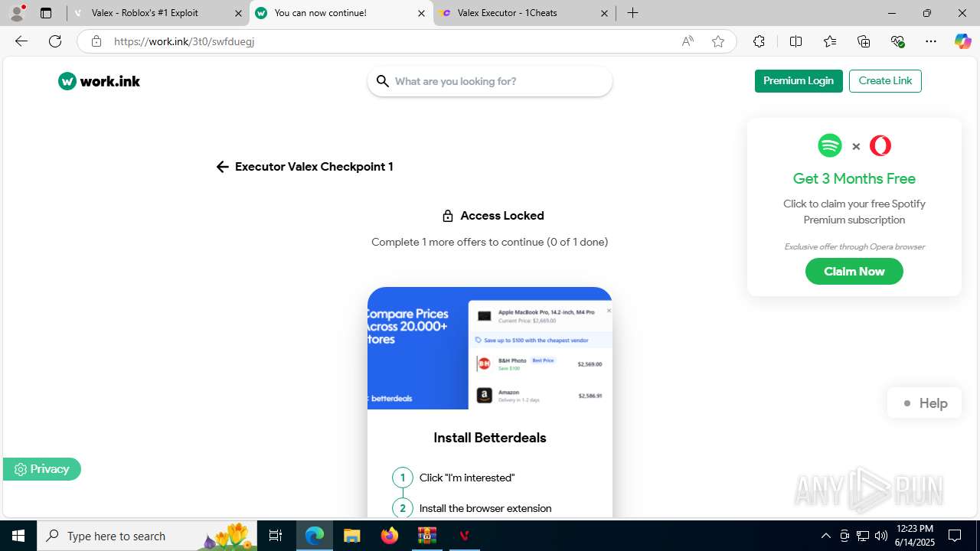Click the Windows 'Type here to search' box
The image size is (980, 551).
tap(147, 536)
